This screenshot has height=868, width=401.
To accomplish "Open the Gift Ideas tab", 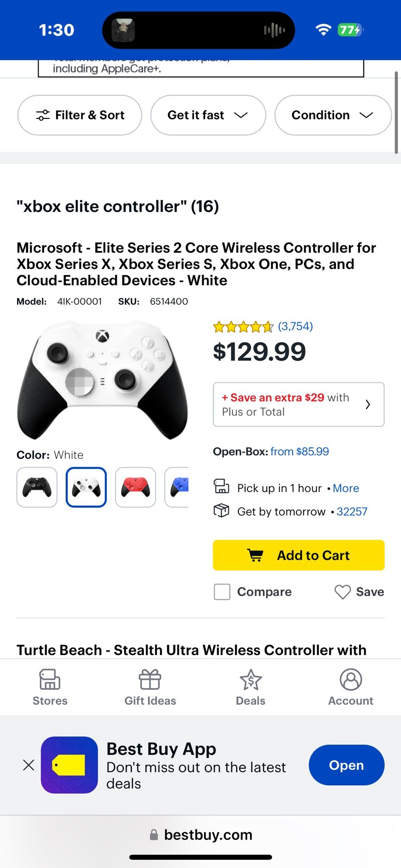I will (x=150, y=680).
